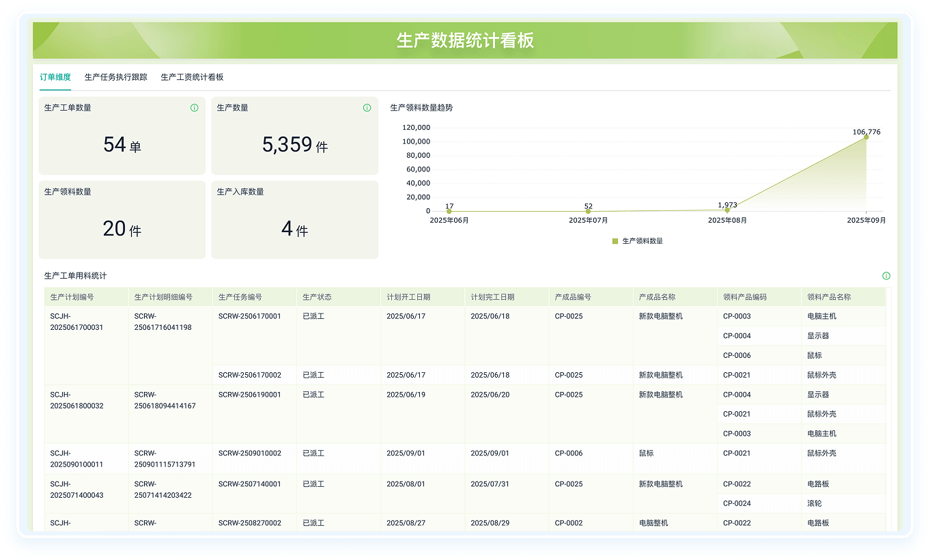This screenshot has width=930, height=560.
Task: Click info icon on 生产数量 card
Action: pos(367,108)
